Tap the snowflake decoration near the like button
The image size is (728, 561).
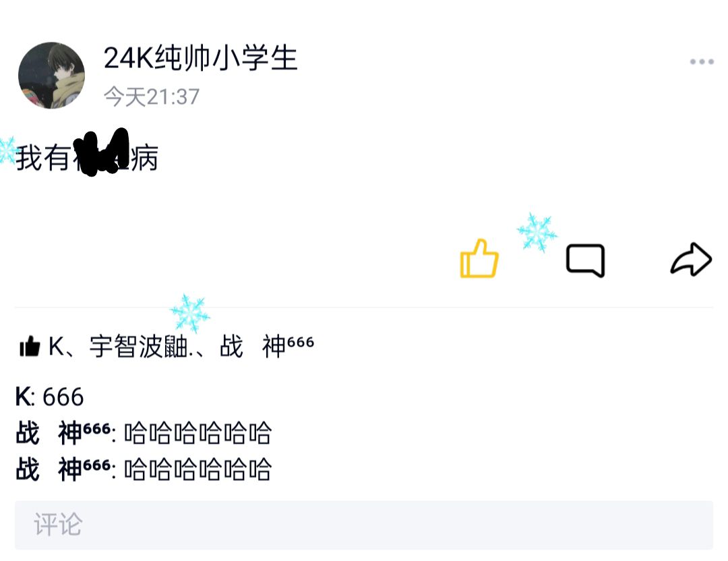click(537, 232)
